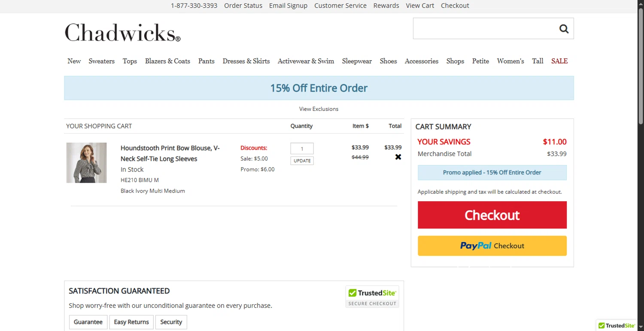Click the Promo applied notice in cart summary

point(492,172)
